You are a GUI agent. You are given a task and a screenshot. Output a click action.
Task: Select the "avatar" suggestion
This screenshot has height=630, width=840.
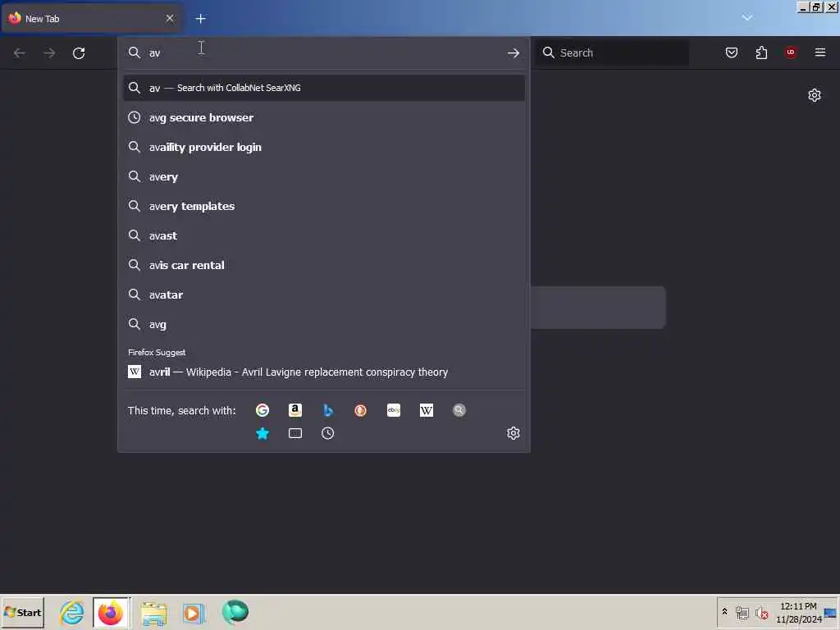coord(323,294)
